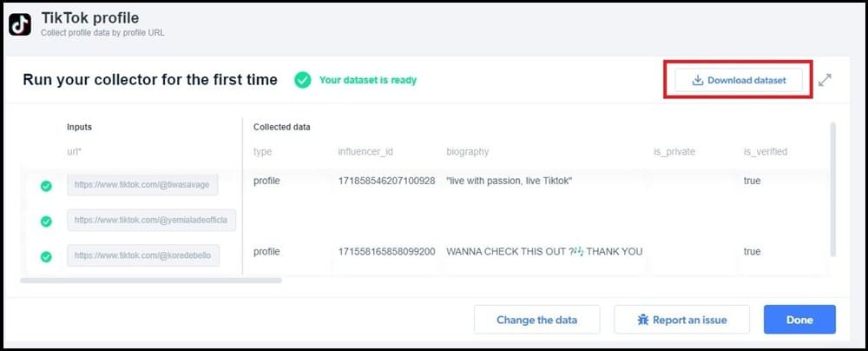The width and height of the screenshot is (868, 351).
Task: Click the Change the data button
Action: coord(536,320)
